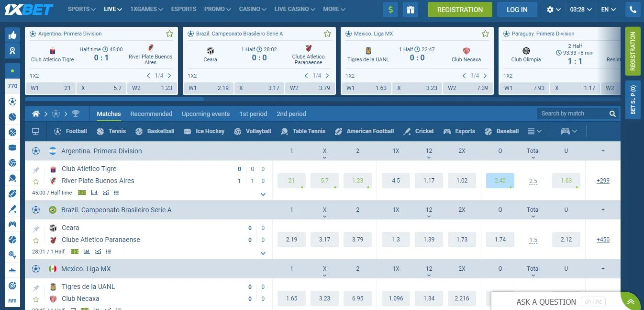Click the monitor live-view icon in sports bar
Viewport: 644px width, 310px height.
[35, 131]
